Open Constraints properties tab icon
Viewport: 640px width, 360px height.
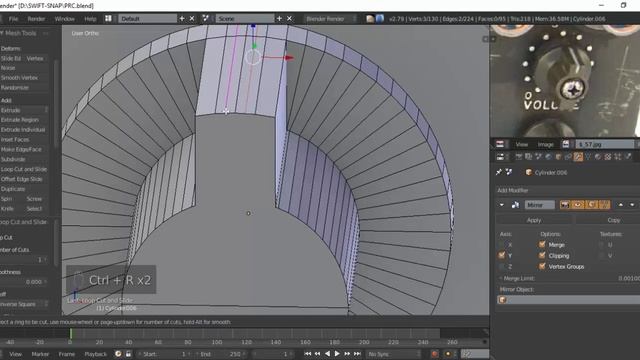pyautogui.click(x=568, y=157)
